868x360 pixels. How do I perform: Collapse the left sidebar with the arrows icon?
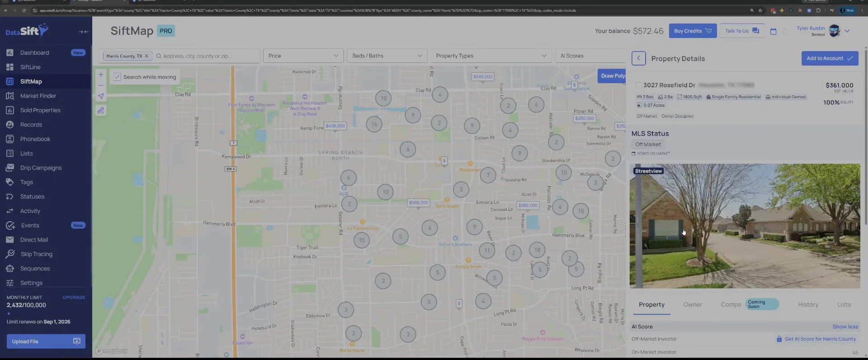point(83,32)
